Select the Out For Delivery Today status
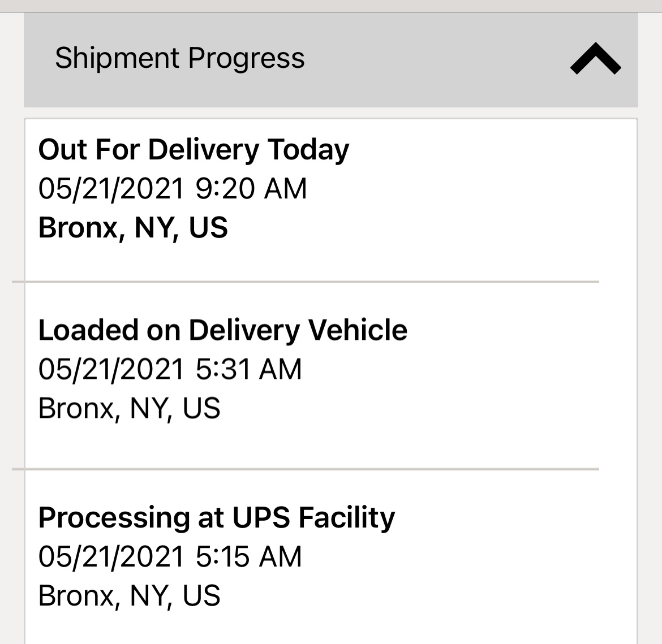 pos(194,150)
